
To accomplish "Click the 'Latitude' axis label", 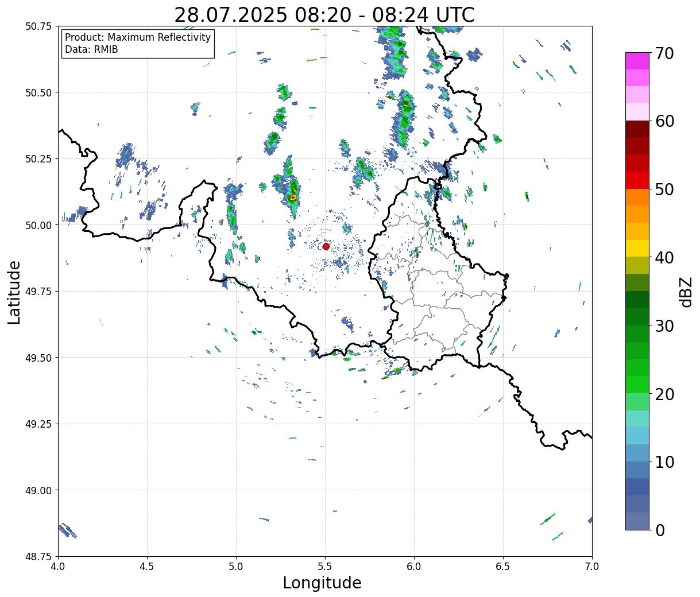I will (14, 292).
